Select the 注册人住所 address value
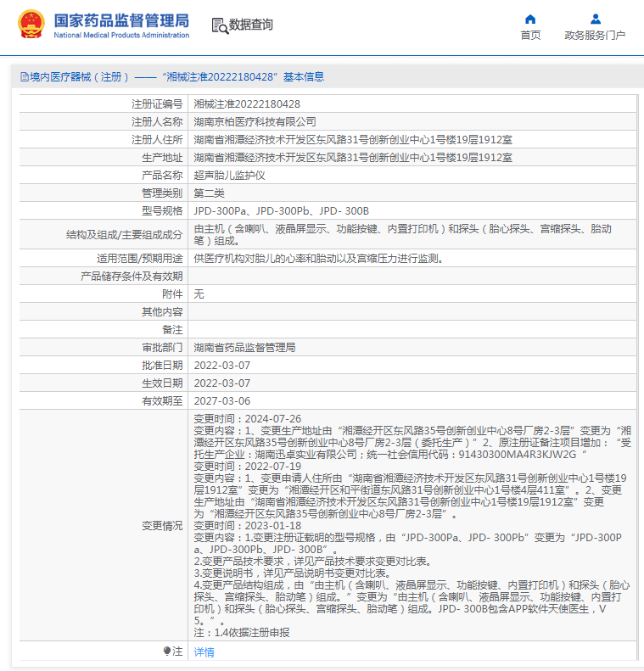This screenshot has height=671, width=644. click(x=353, y=140)
